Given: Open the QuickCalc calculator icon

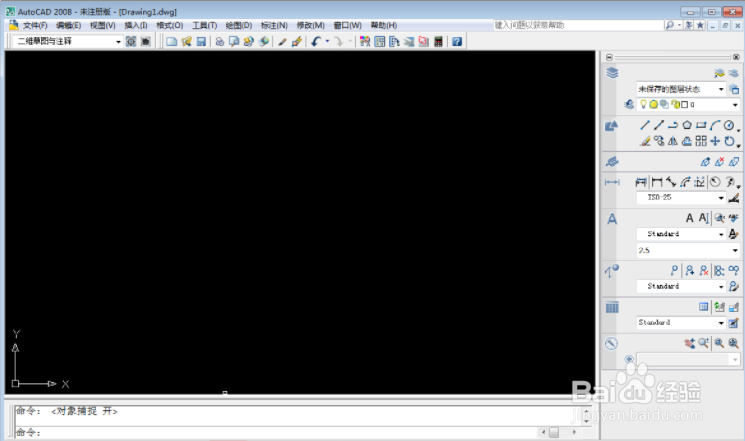Looking at the screenshot, I should (439, 42).
